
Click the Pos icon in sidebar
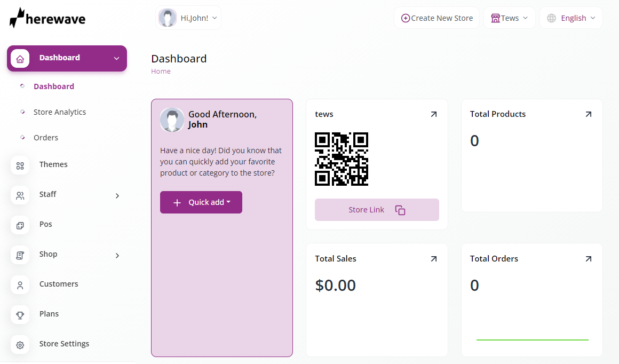click(20, 225)
